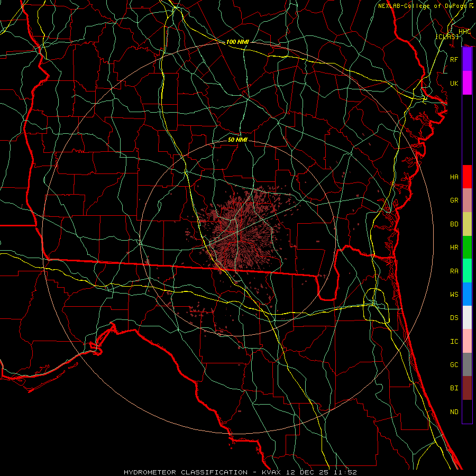Click the "RF" legend label
Image resolution: width=476 pixels, height=476 pixels.
click(x=454, y=59)
